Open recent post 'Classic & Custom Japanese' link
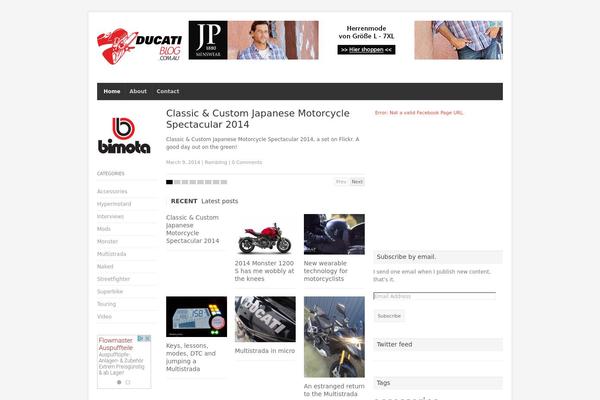 (192, 229)
